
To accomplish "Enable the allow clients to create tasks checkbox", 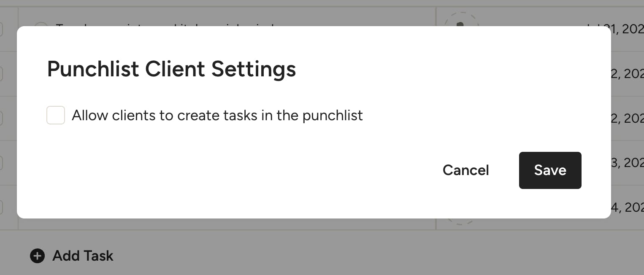I will (x=56, y=115).
